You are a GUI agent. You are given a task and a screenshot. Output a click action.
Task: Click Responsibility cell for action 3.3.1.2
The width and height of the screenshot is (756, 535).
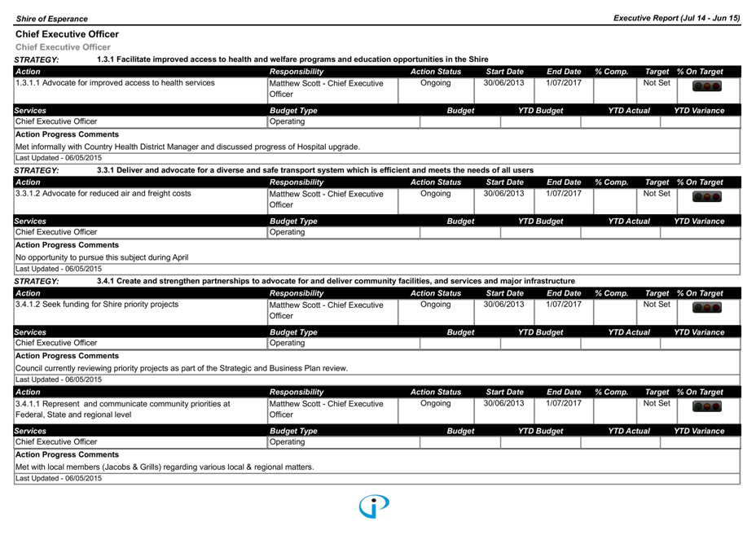pyautogui.click(x=332, y=200)
